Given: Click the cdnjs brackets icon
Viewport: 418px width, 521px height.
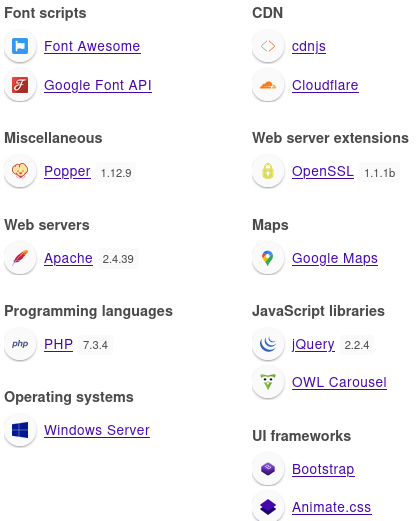Looking at the screenshot, I should pyautogui.click(x=268, y=46).
